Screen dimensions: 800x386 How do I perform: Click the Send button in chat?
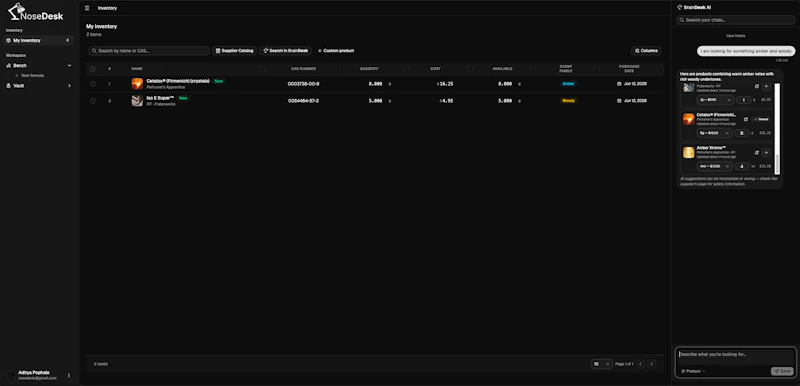[x=782, y=371]
